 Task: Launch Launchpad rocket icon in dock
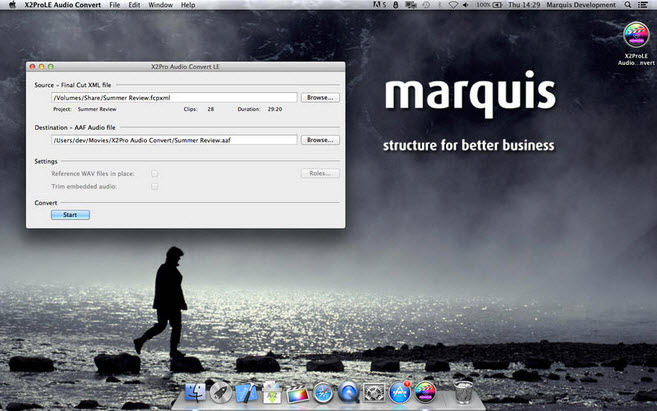coord(221,393)
